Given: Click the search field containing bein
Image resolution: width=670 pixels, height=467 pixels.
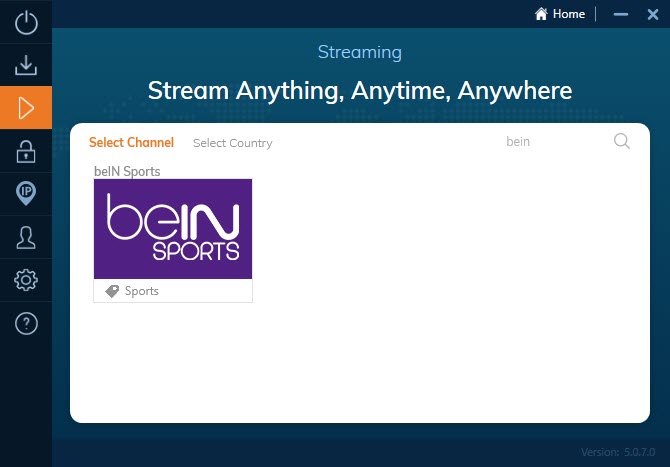Looking at the screenshot, I should [555, 141].
